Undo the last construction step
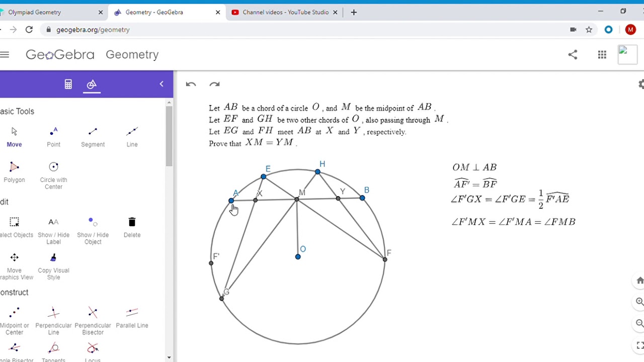Image resolution: width=644 pixels, height=362 pixels. click(x=191, y=84)
